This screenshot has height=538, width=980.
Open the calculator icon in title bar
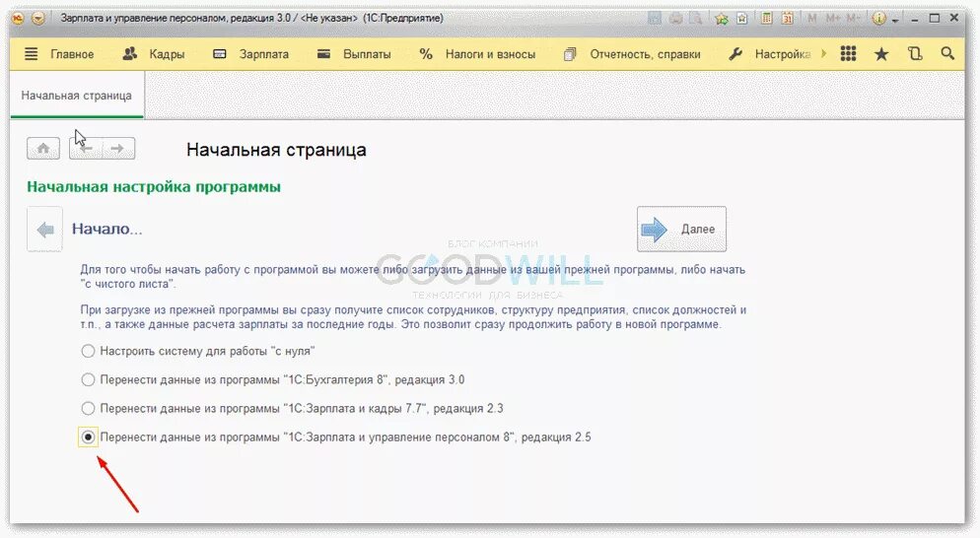pos(767,19)
